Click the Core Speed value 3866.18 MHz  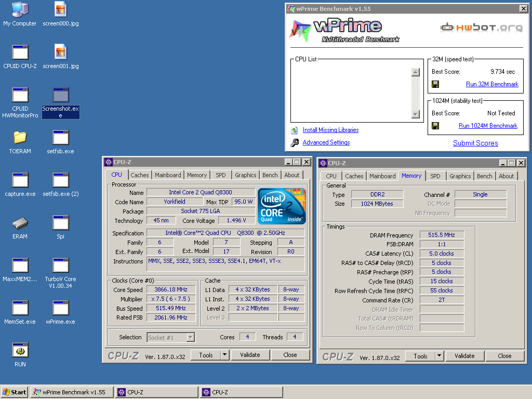[x=171, y=289]
